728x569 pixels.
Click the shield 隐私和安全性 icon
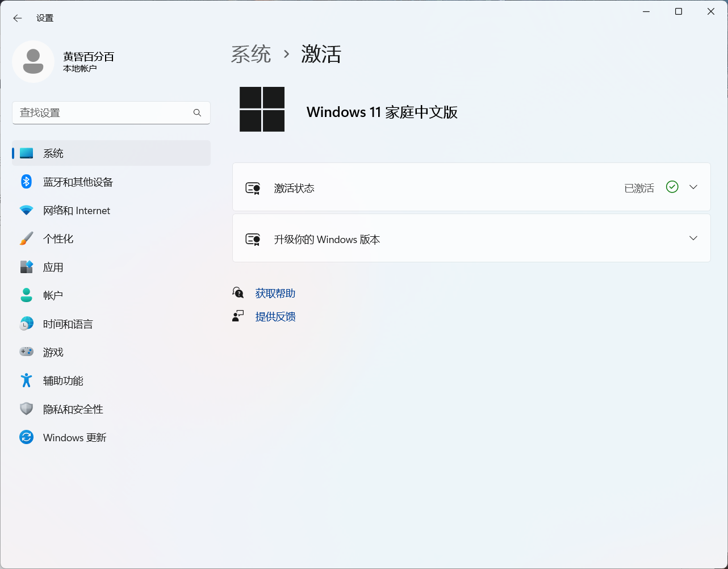[27, 409]
